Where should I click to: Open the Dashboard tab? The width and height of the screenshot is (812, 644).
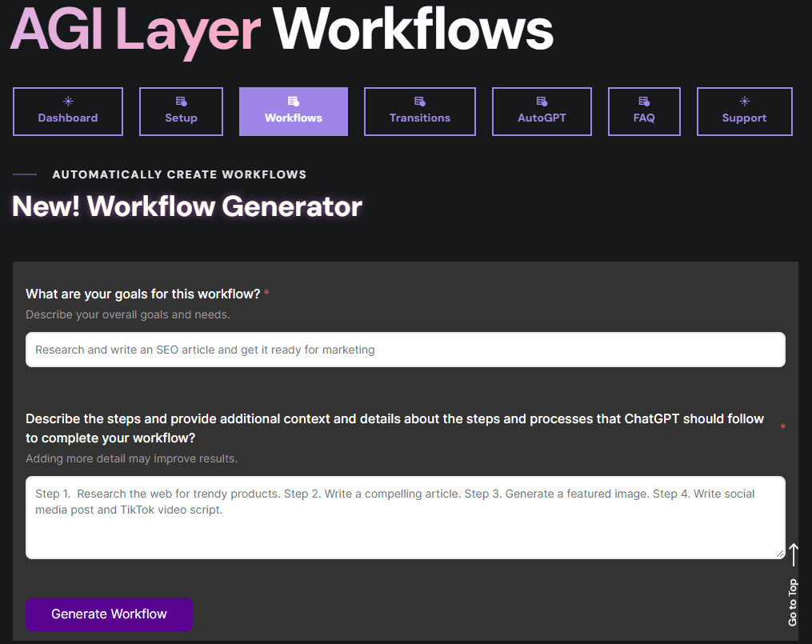tap(68, 111)
